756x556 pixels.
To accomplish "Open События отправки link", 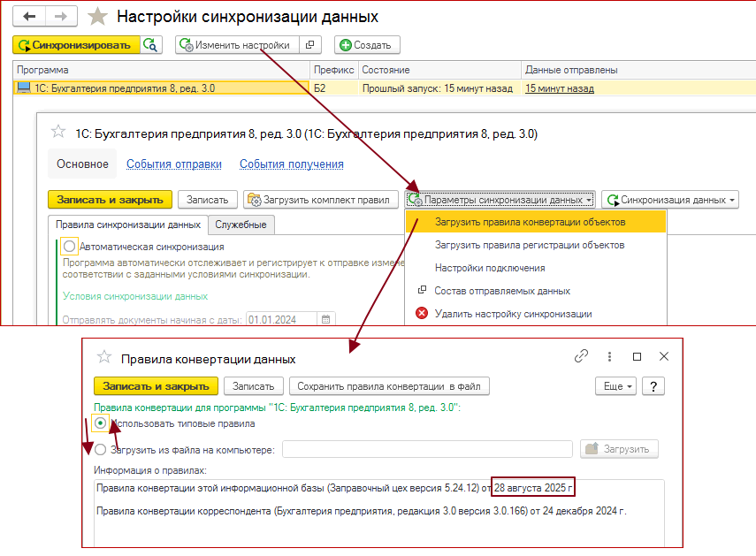I will click(x=174, y=164).
